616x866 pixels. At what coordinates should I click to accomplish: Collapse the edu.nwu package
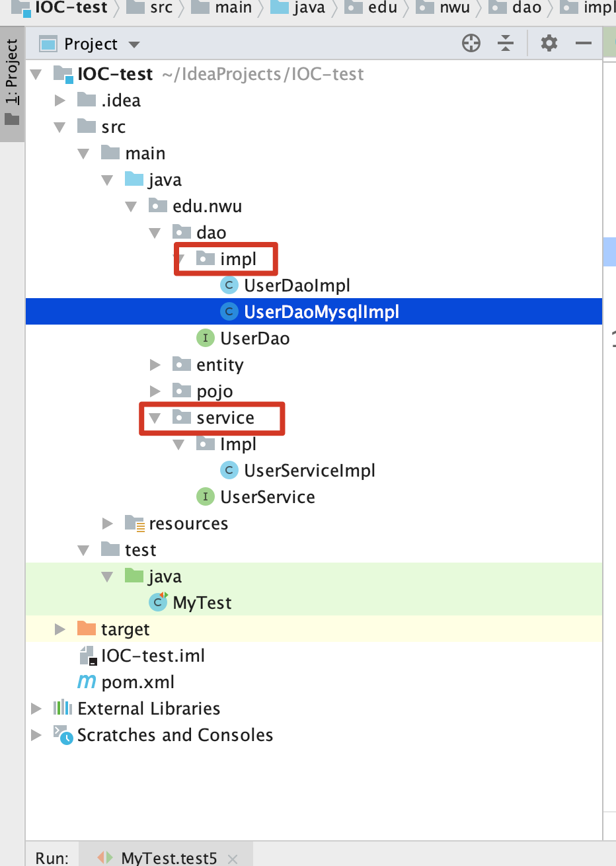pyautogui.click(x=131, y=206)
